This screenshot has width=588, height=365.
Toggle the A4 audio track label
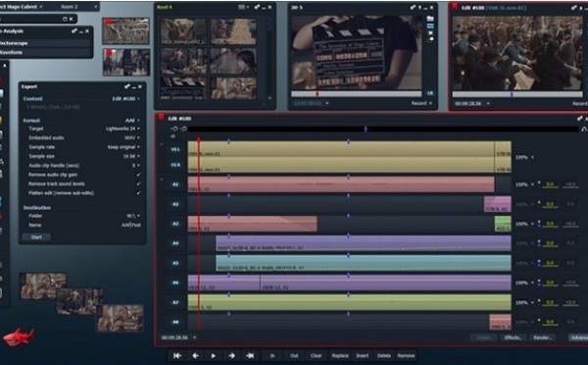(x=175, y=243)
